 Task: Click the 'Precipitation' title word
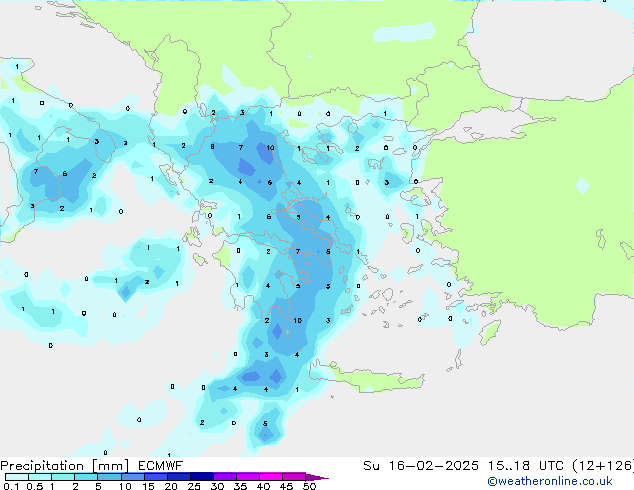point(42,466)
